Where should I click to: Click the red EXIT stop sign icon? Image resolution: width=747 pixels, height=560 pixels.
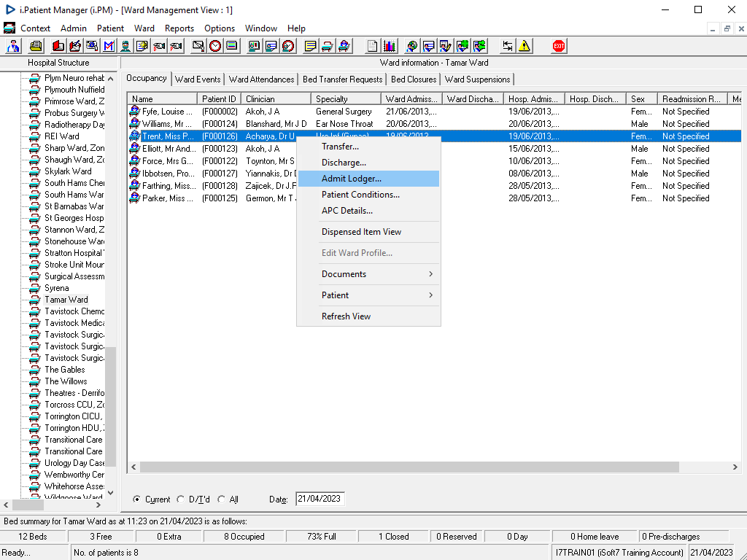559,46
